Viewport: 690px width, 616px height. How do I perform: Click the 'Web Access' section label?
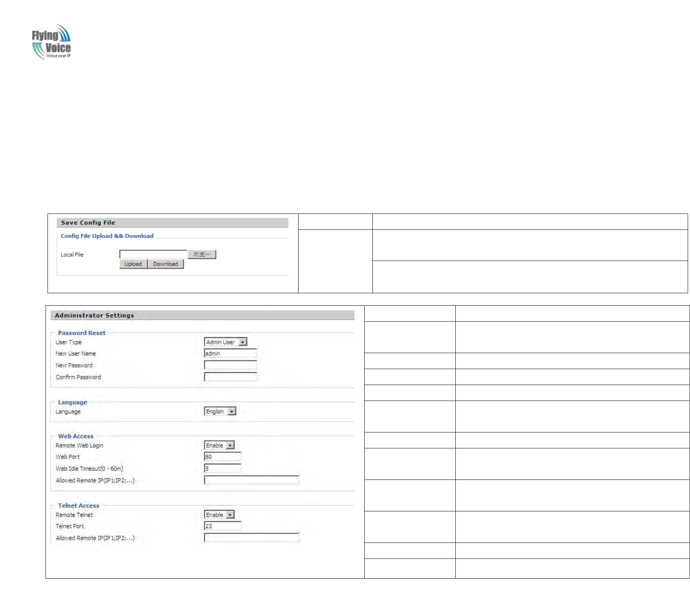[x=76, y=436]
